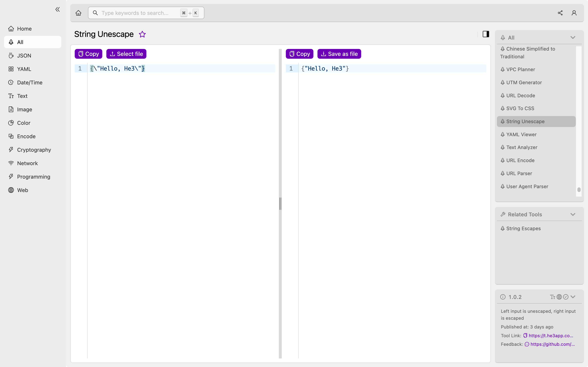This screenshot has height=367, width=588.
Task: Collapse the left sidebar panel
Action: 58,9
